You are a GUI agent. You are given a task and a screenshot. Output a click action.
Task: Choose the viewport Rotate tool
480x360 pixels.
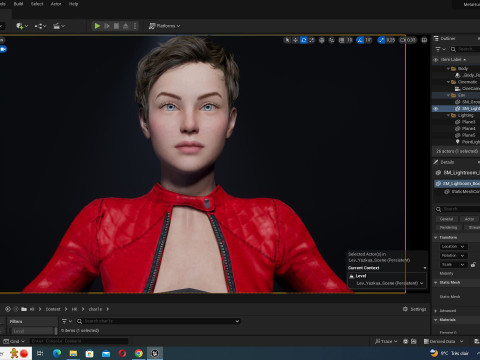point(304,40)
